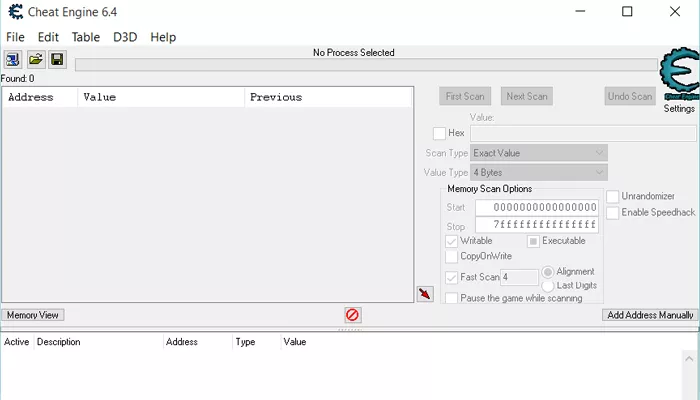Click the scan progress bar
Image resolution: width=700 pixels, height=400 pixels.
click(366, 65)
